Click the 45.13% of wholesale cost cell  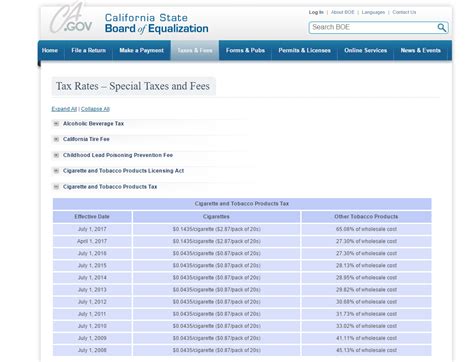pos(366,350)
